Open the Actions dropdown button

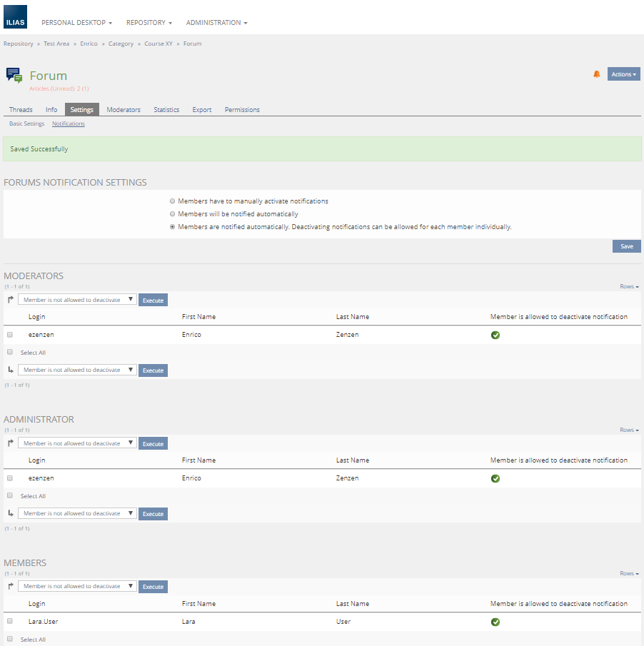pos(623,74)
